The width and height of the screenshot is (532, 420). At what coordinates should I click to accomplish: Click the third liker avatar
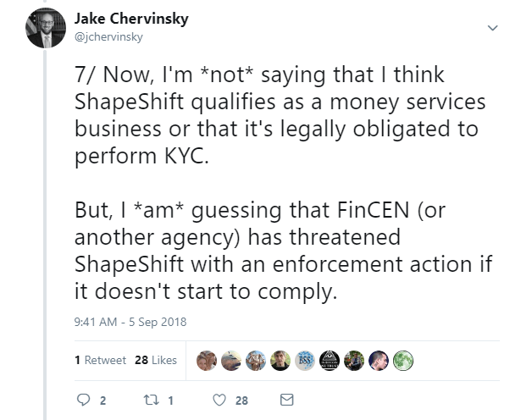point(254,360)
